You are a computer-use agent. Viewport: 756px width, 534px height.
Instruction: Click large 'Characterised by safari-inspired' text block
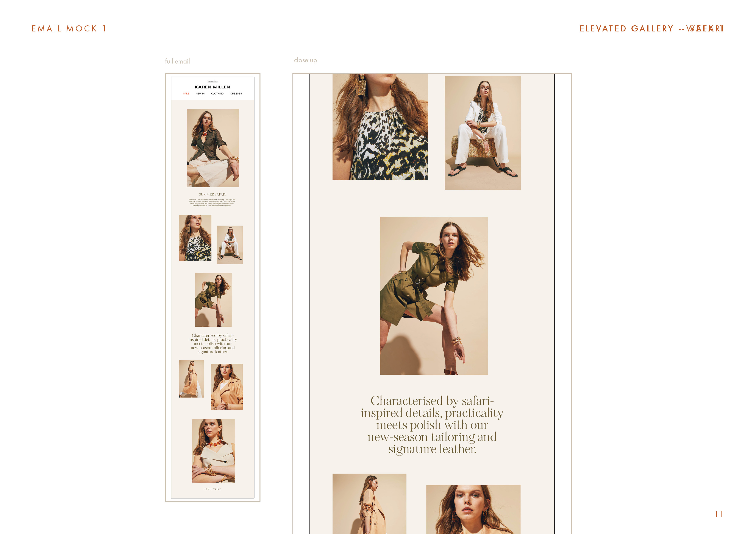[x=432, y=424]
